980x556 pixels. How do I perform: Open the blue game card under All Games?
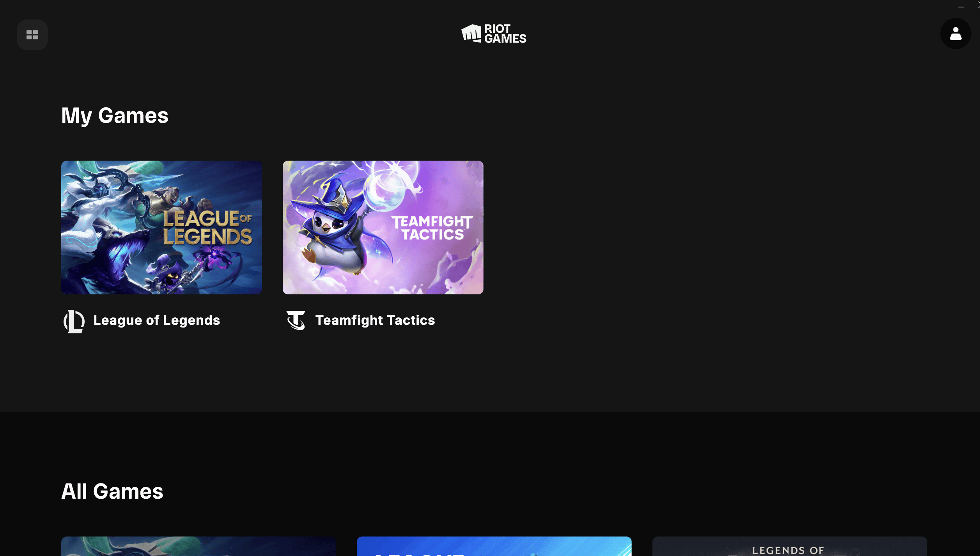coord(494,546)
